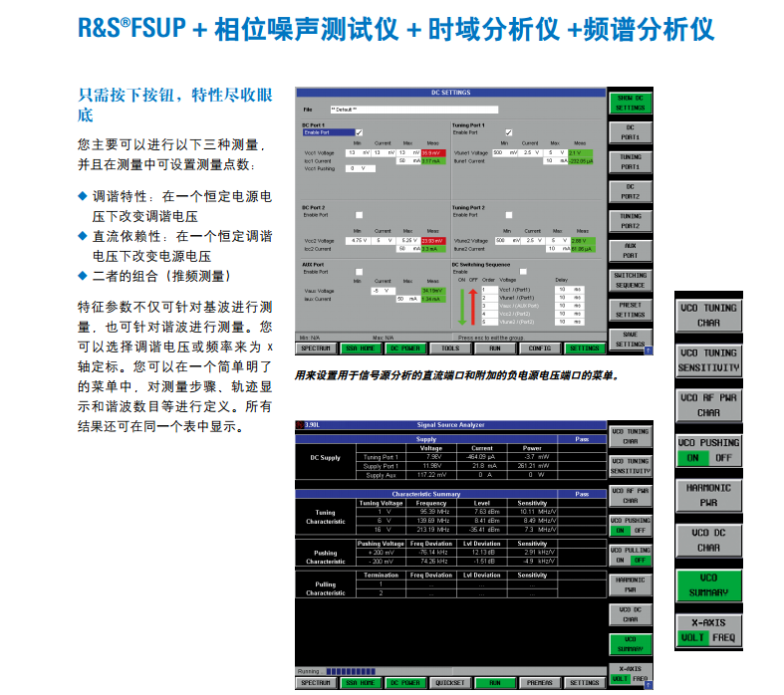Toggle VCO PUSHING in Signal Source Analyzer softkeys
The width and height of the screenshot is (784, 695).
(630, 526)
